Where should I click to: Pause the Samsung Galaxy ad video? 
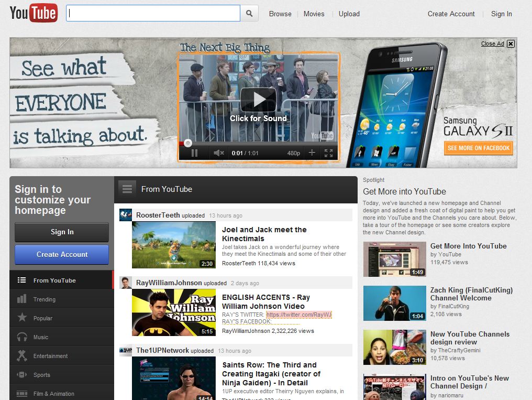(x=194, y=154)
